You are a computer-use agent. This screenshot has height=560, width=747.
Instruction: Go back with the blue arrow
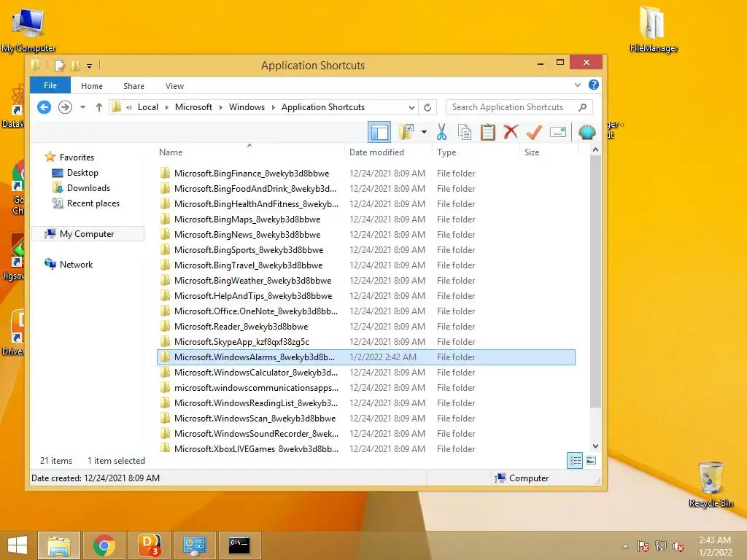click(44, 107)
